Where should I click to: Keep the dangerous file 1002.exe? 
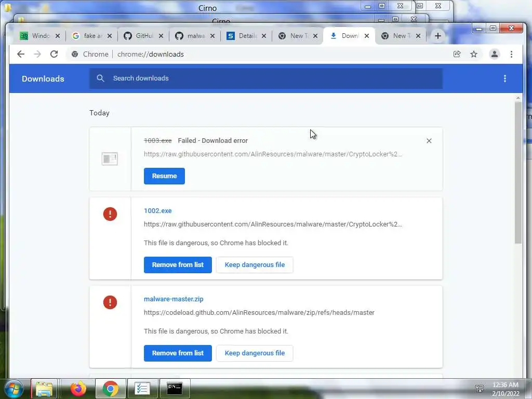255,265
